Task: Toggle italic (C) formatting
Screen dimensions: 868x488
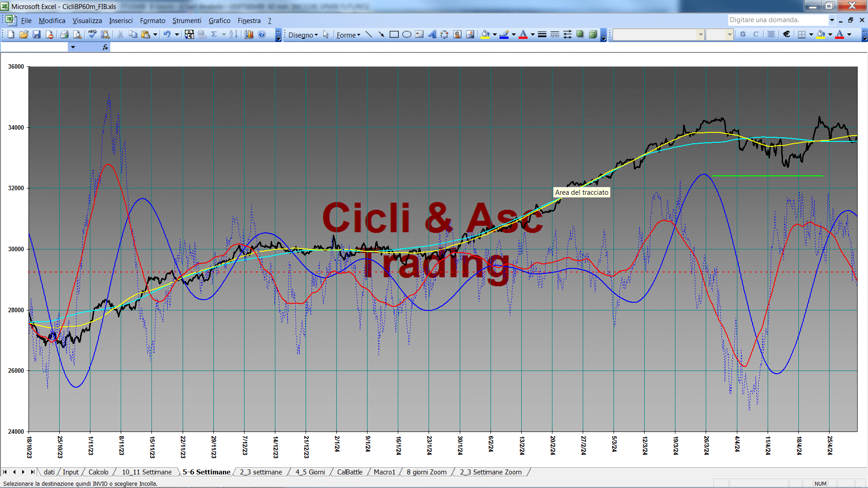Action: [x=755, y=34]
